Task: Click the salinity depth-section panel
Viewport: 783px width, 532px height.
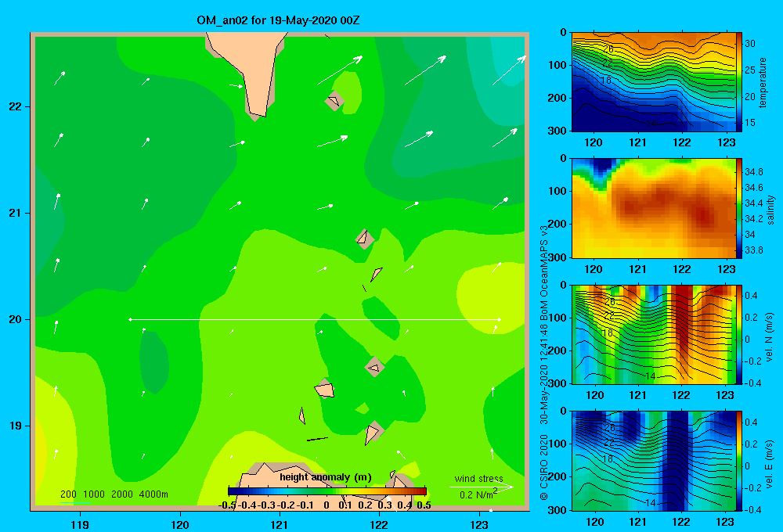Action: pos(654,208)
